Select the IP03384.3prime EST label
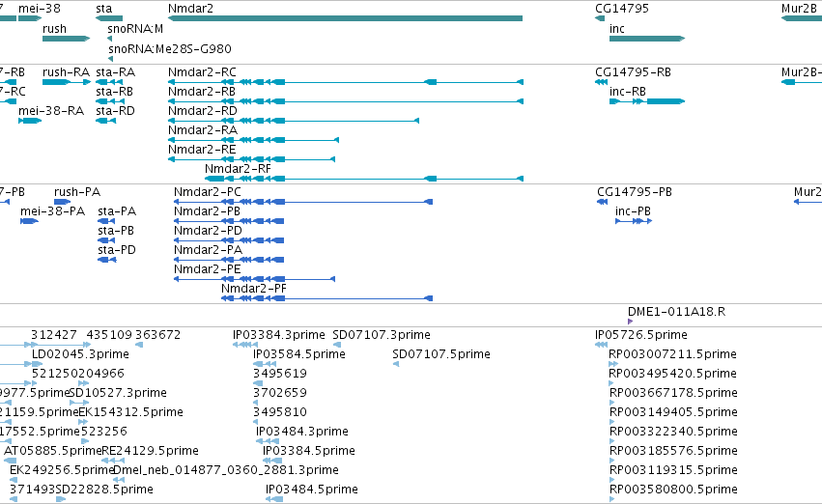This screenshot has height=504, width=822. pos(279,335)
